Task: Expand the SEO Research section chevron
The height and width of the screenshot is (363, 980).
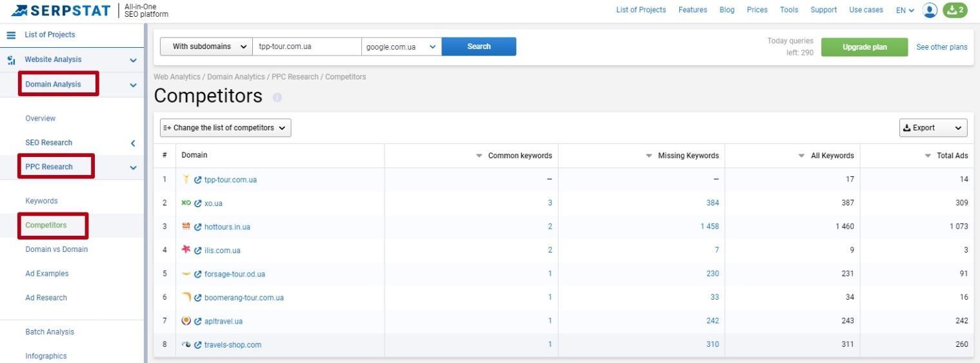Action: (133, 143)
